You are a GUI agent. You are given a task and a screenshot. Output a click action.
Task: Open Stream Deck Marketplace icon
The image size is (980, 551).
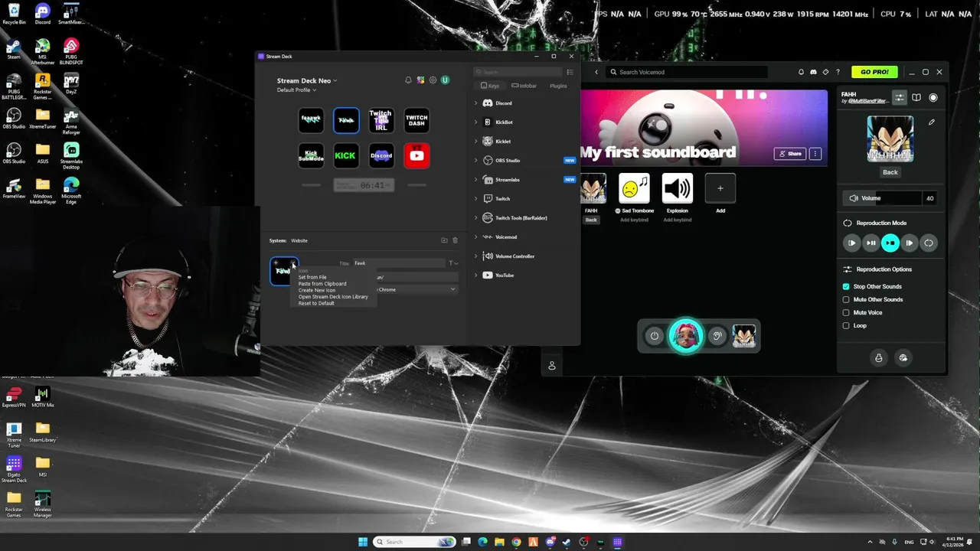(420, 80)
